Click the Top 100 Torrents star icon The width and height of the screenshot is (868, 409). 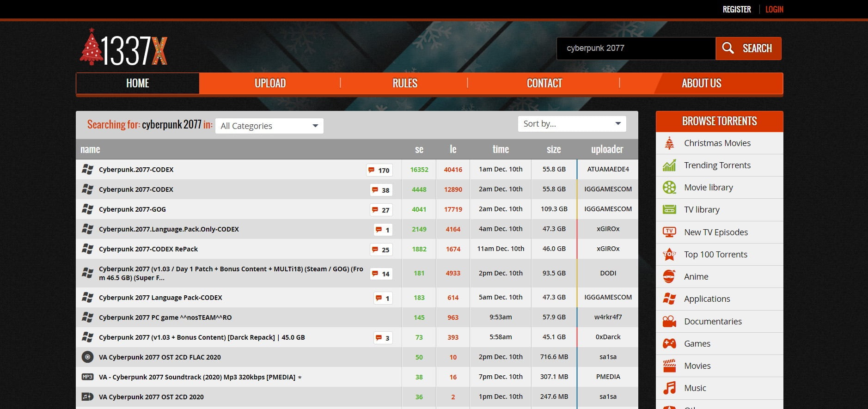(x=669, y=254)
